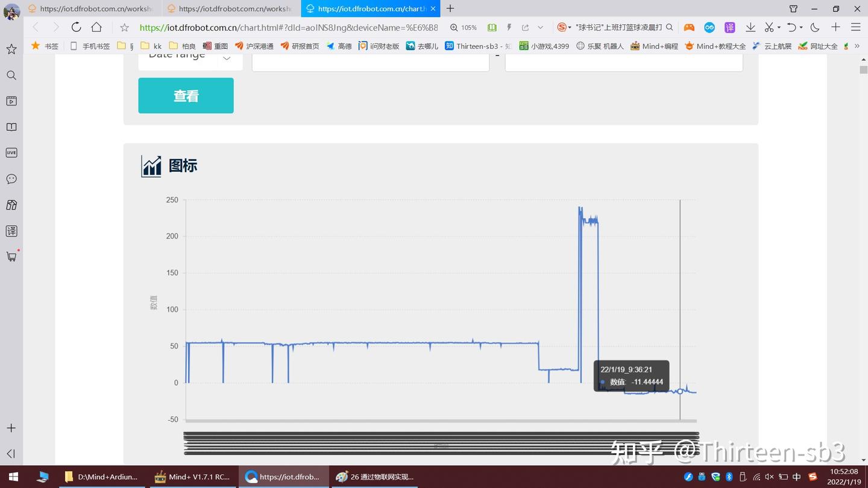Open the sidebar chat bubble panel
868x488 pixels.
pos(11,179)
